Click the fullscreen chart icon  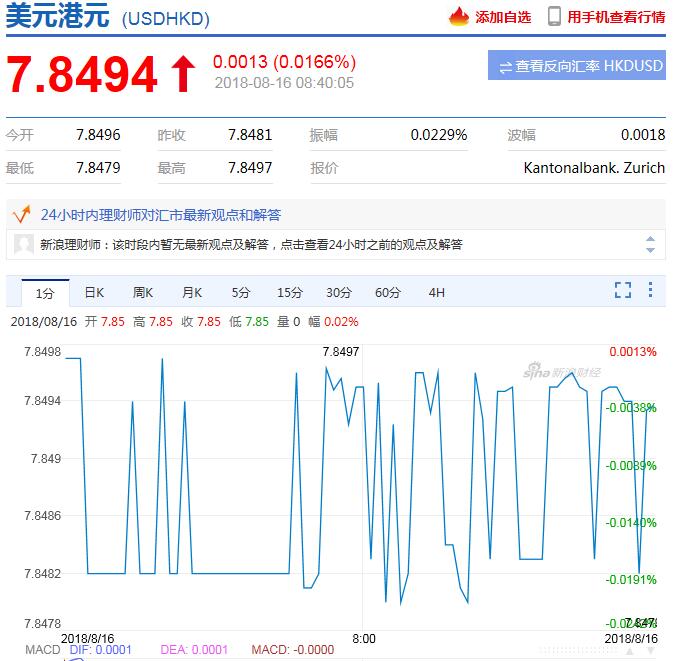coord(623,291)
